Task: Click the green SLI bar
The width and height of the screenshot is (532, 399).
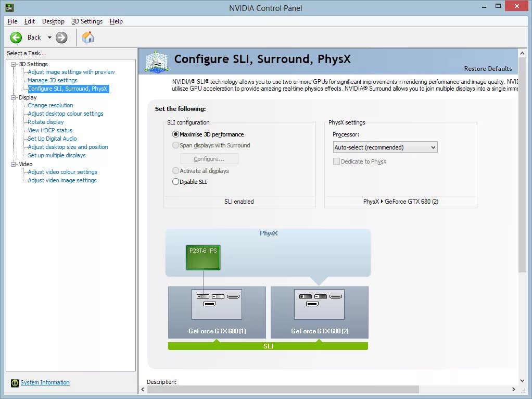Action: pos(268,346)
